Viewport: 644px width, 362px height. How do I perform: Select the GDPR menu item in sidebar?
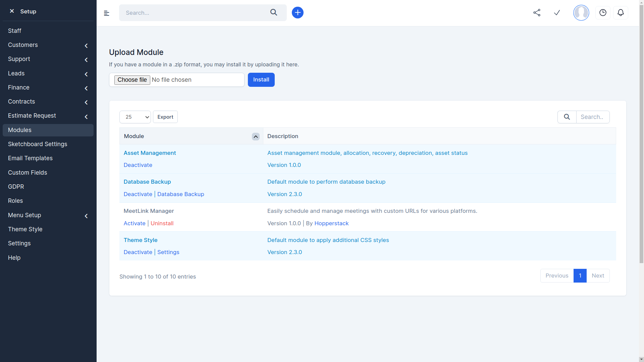coord(16,186)
